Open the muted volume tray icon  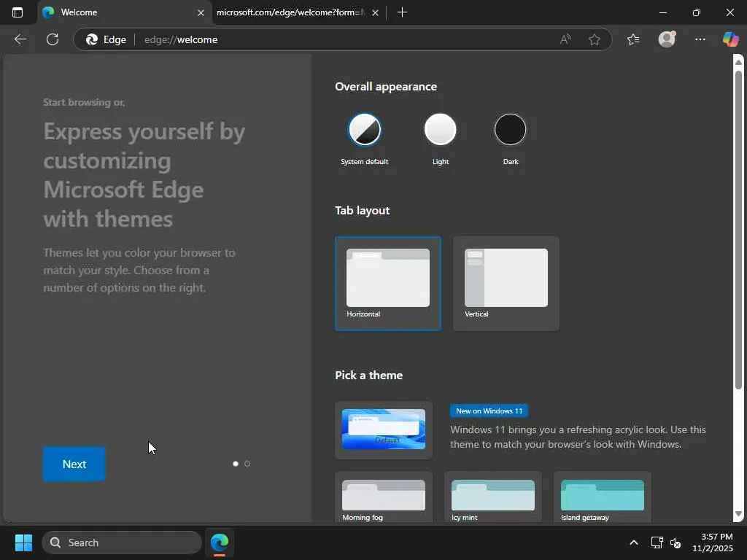click(676, 542)
